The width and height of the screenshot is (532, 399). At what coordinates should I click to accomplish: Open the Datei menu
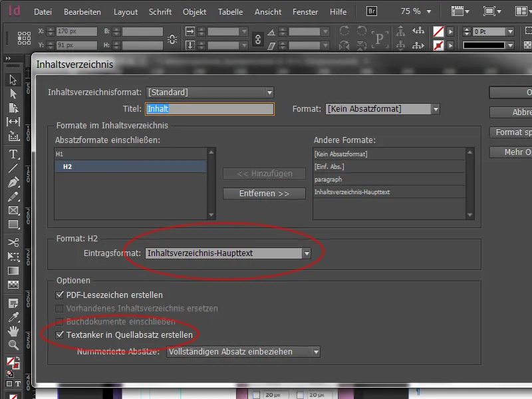[43, 12]
